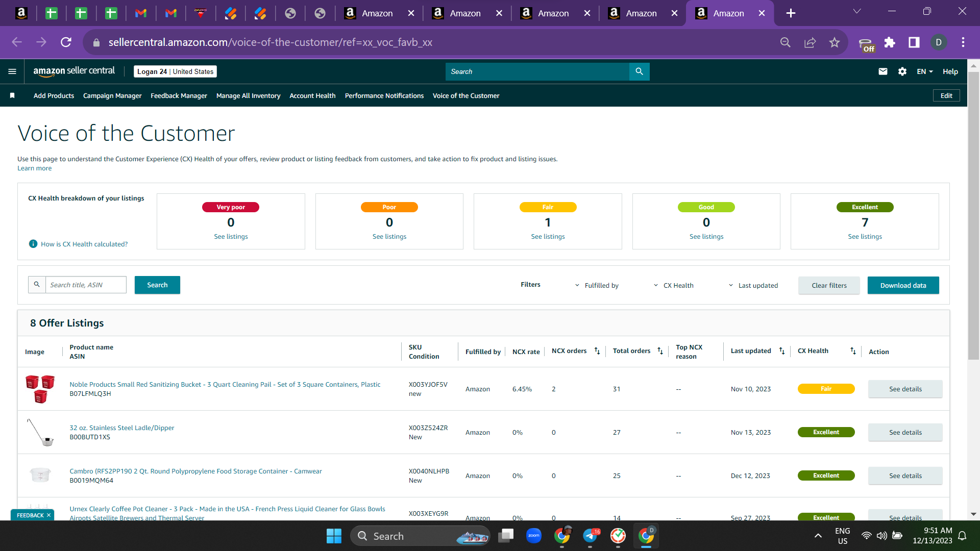Screen dimensions: 980x551
Task: Sort by Last updated arrows
Action: tap(781, 351)
